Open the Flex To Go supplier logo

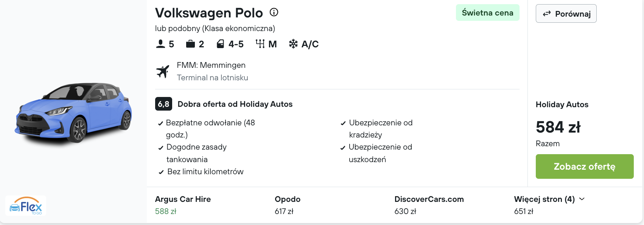[26, 206]
